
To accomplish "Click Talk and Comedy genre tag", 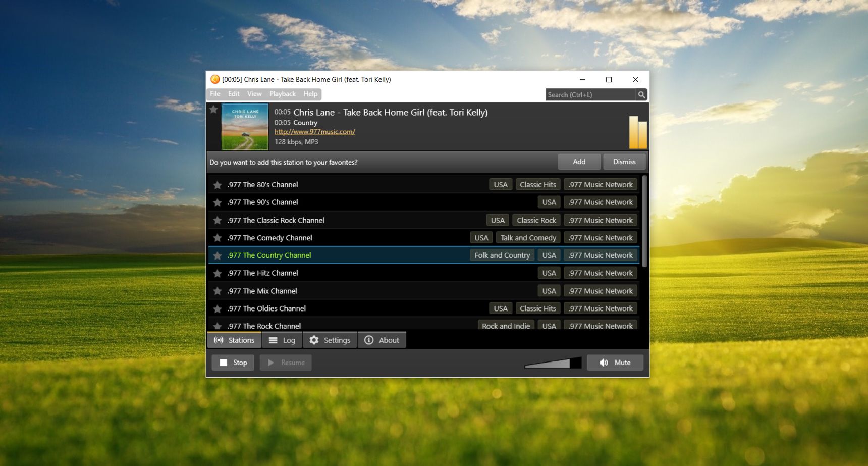I will [x=528, y=238].
